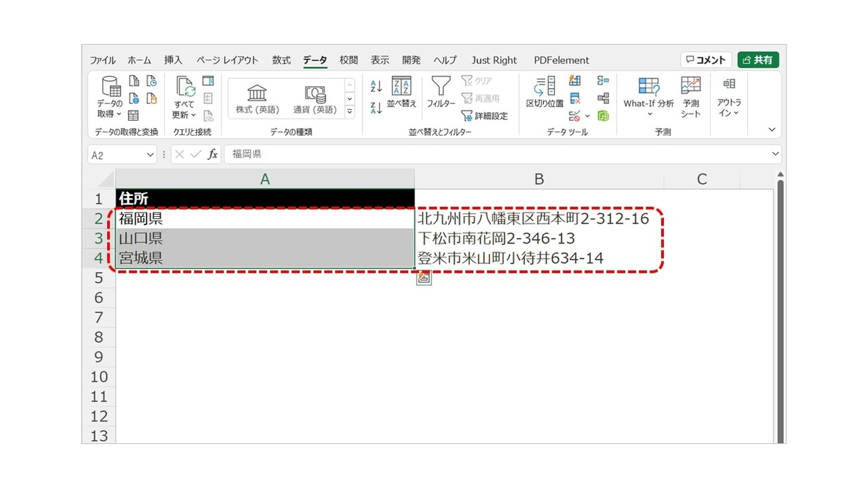Select cell containing 住所
Image resolution: width=868 pixels, height=488 pixels.
click(265, 199)
